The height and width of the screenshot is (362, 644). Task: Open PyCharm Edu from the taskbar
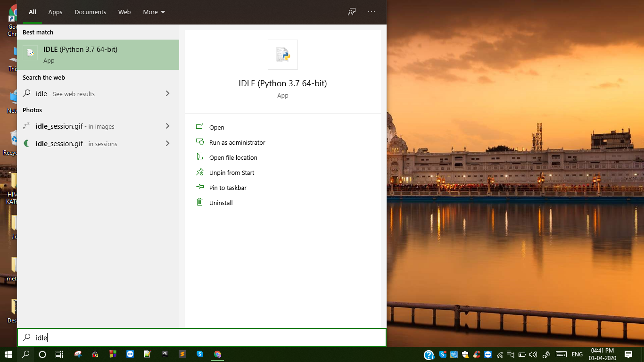tap(165, 354)
